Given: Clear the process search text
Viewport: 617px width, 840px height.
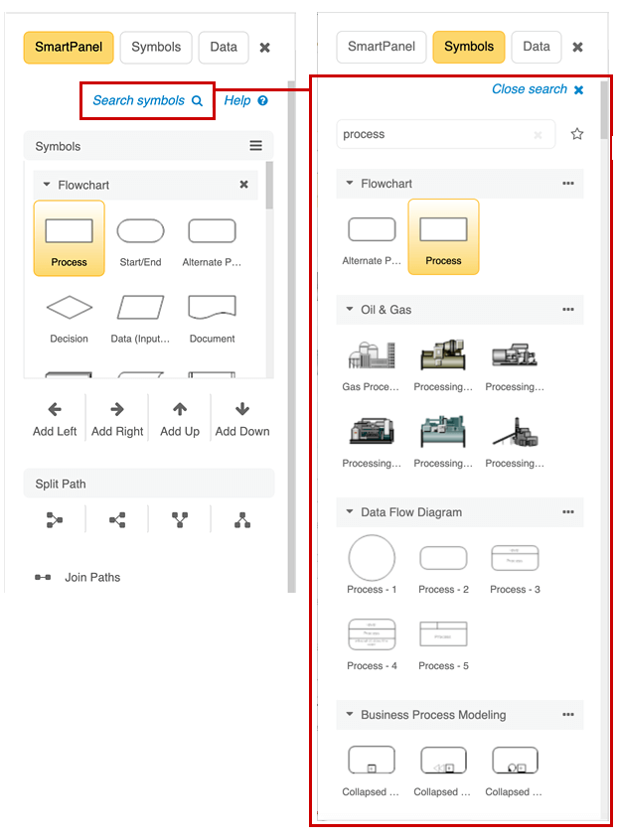Looking at the screenshot, I should coord(538,135).
